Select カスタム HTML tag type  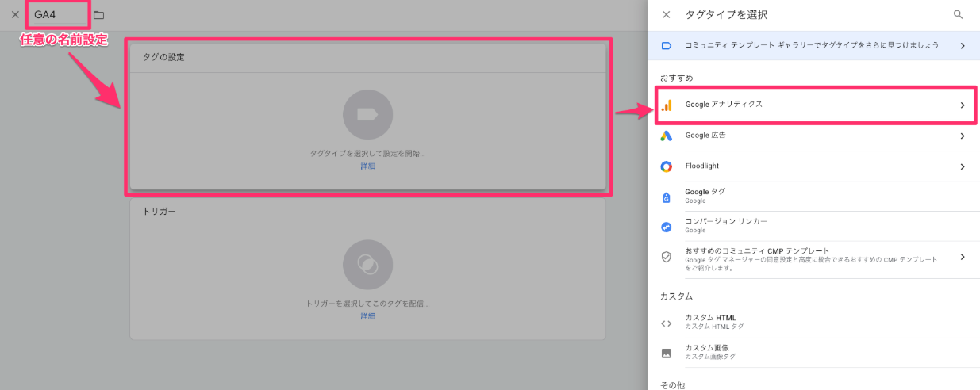(x=813, y=322)
